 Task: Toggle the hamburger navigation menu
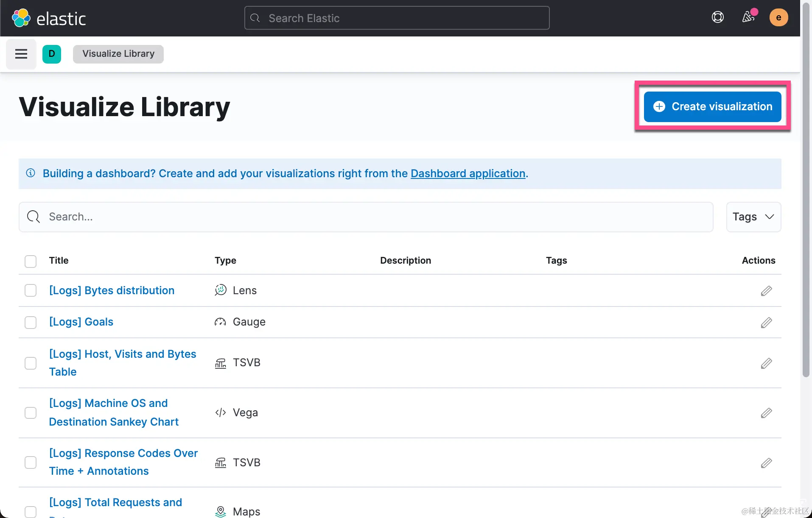point(21,54)
